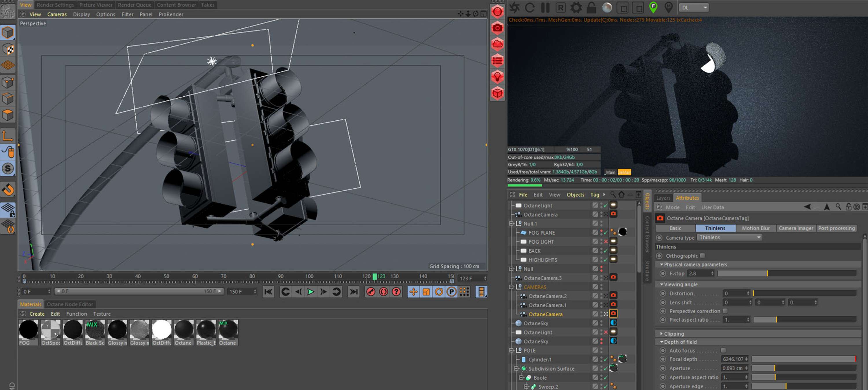Screen dimensions: 868x390
Task: Search objects with magnifier icon
Action: point(613,194)
